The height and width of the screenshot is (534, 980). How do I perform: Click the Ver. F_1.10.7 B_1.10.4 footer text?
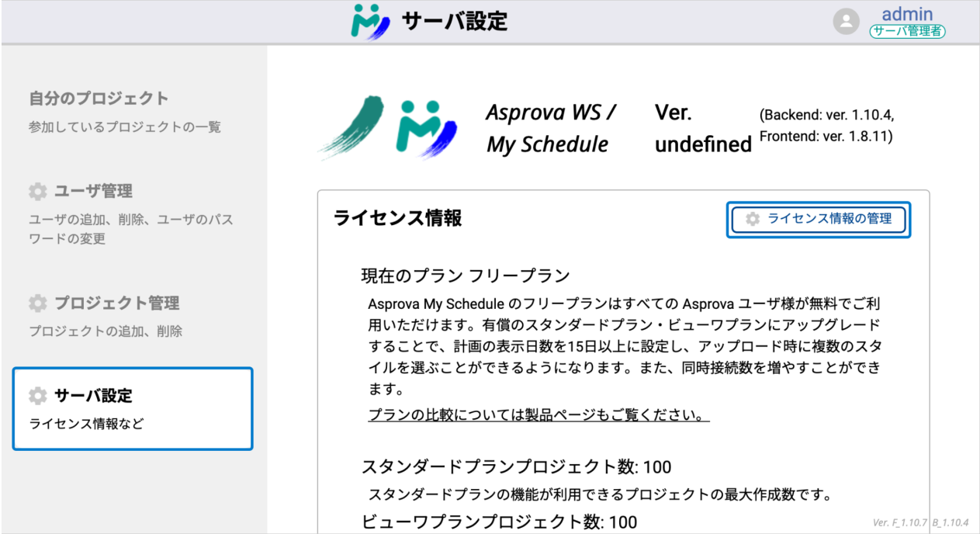(921, 524)
